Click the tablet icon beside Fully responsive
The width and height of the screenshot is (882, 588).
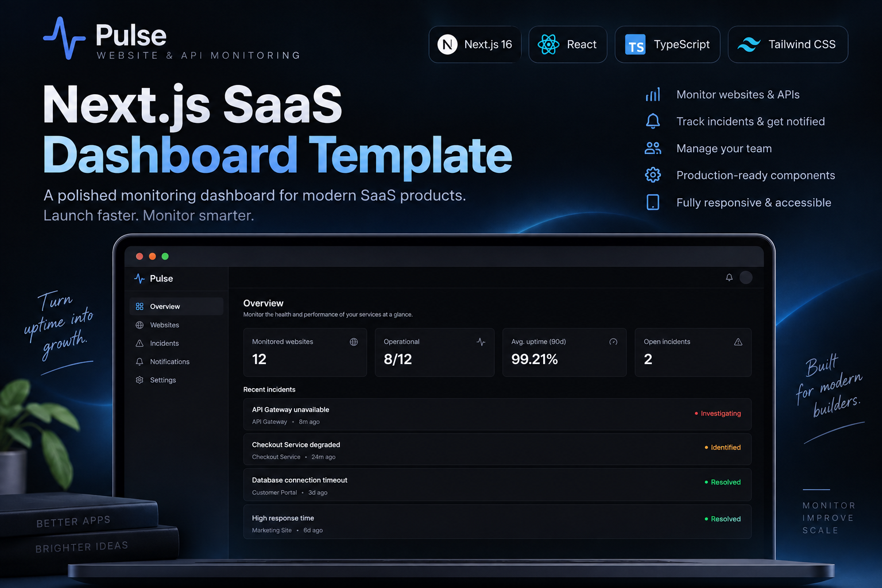point(653,202)
